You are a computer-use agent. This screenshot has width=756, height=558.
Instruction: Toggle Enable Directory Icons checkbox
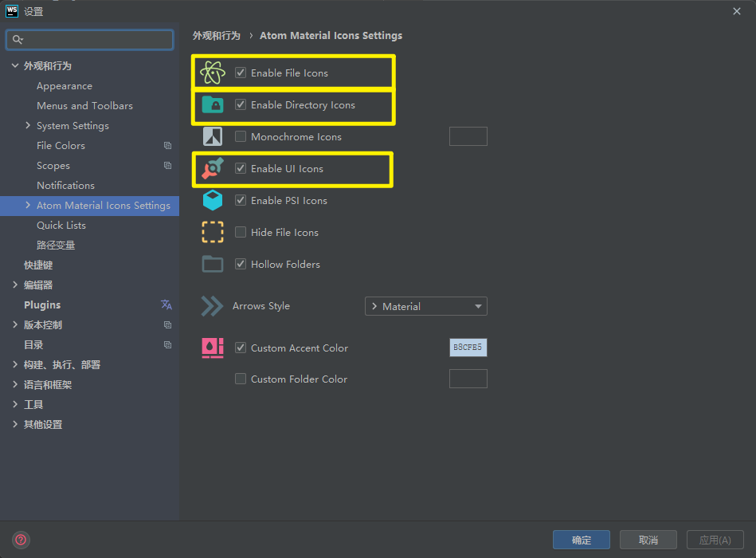(241, 104)
